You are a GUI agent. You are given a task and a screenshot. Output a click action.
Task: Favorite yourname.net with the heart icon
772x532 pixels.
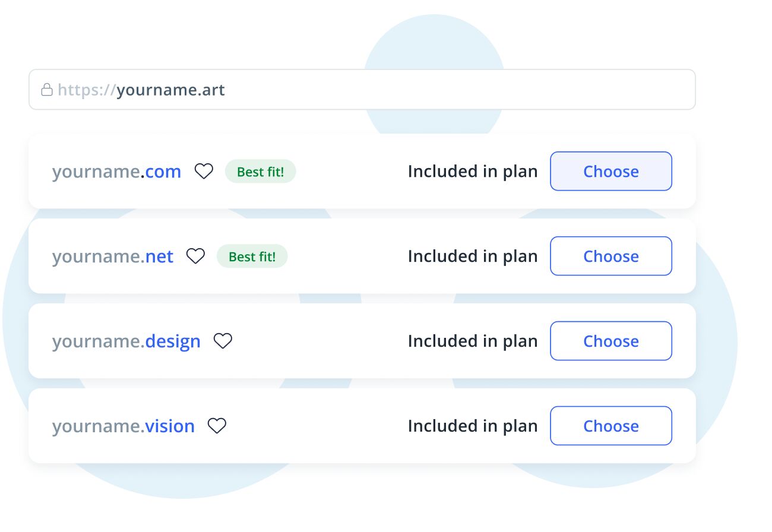click(x=195, y=256)
